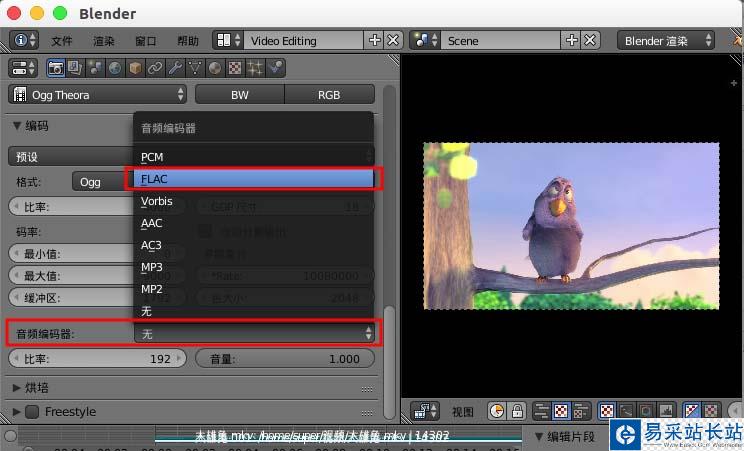Open the Particles tab (sparkles icon)

tap(254, 68)
